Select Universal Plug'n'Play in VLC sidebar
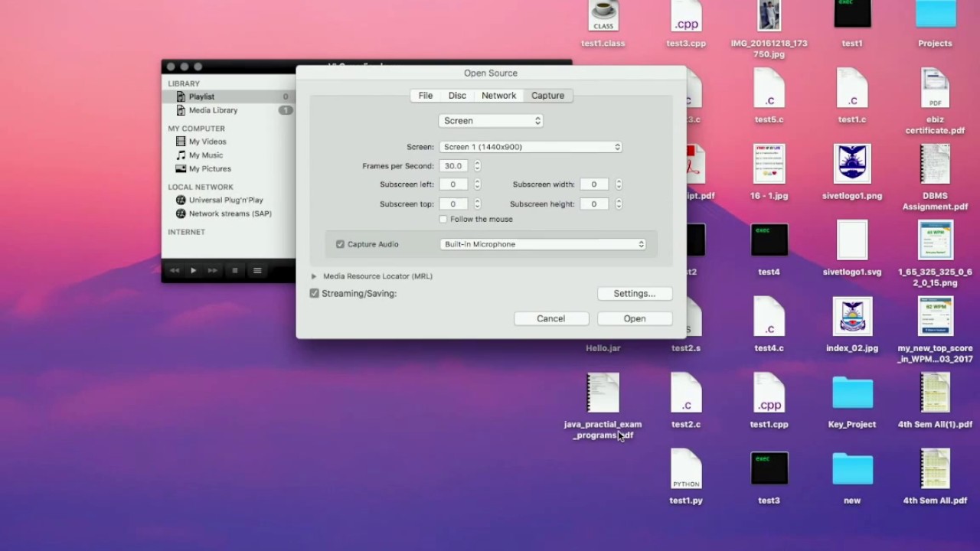 pyautogui.click(x=226, y=201)
